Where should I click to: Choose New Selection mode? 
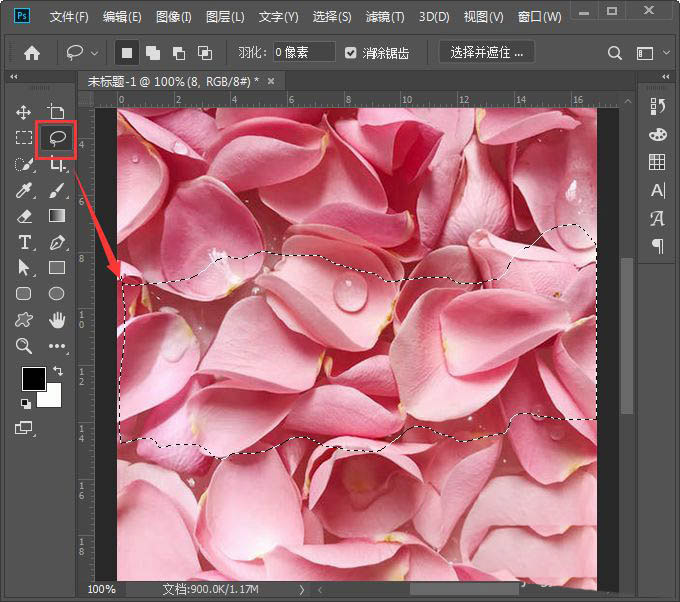[127, 53]
